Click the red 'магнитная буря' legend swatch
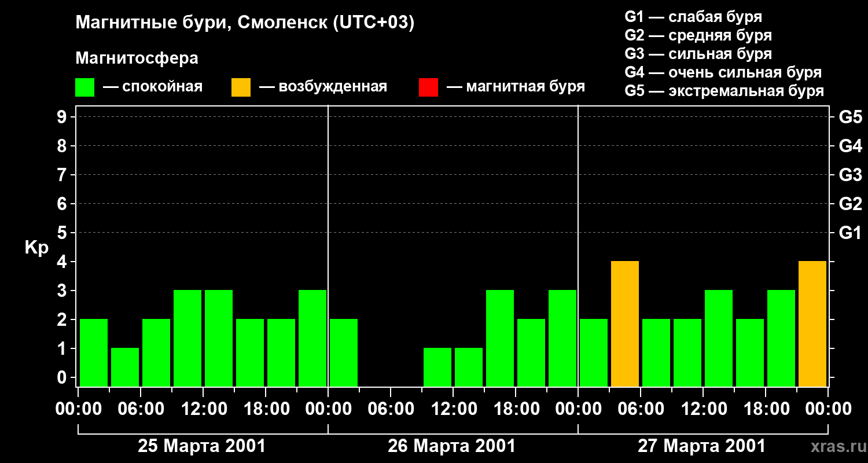The width and height of the screenshot is (868, 463). [428, 87]
